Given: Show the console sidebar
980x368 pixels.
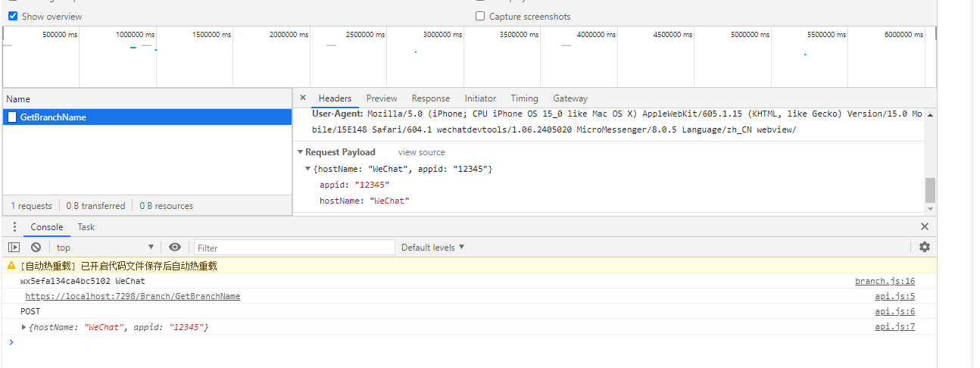Looking at the screenshot, I should pyautogui.click(x=14, y=247).
